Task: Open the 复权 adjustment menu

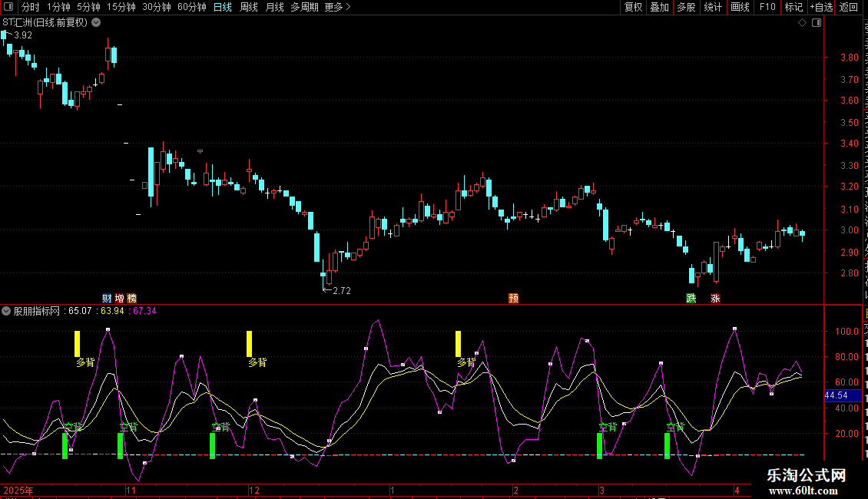Action: click(633, 7)
